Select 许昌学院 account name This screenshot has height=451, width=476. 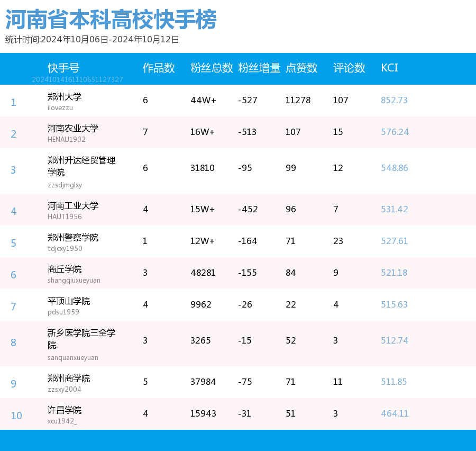[65, 410]
